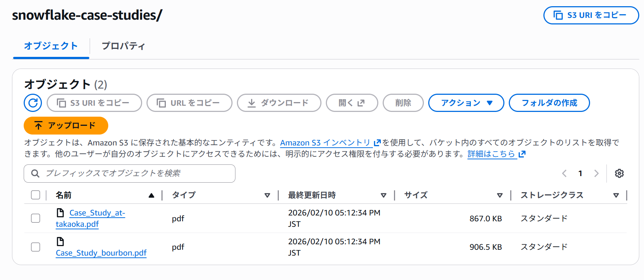Switch to the プロパティ tab
Image resolution: width=644 pixels, height=280 pixels.
(123, 46)
